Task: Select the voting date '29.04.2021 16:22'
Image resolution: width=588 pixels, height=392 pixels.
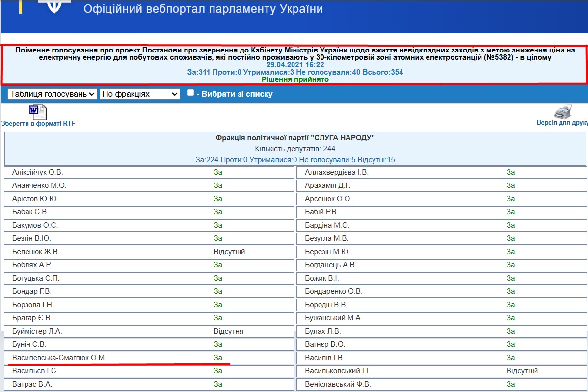Action: pos(295,64)
